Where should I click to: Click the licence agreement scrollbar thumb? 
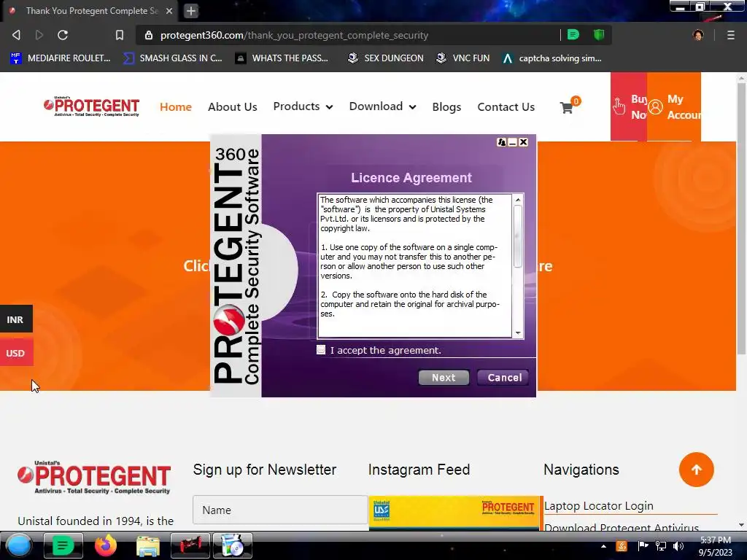tap(518, 237)
